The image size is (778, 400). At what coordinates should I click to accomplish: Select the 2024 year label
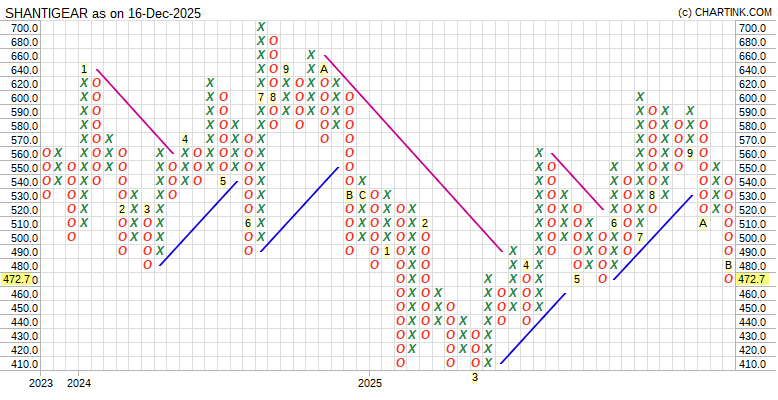pos(80,383)
